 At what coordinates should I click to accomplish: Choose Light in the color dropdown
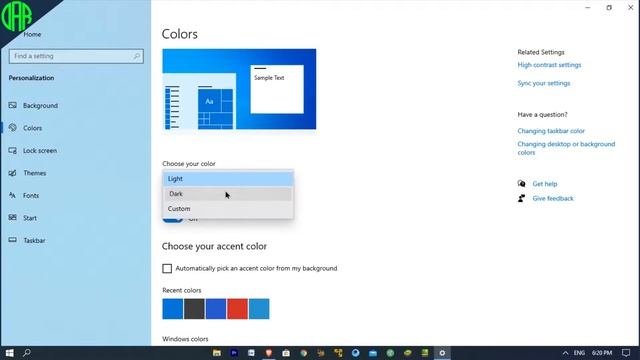pos(228,179)
